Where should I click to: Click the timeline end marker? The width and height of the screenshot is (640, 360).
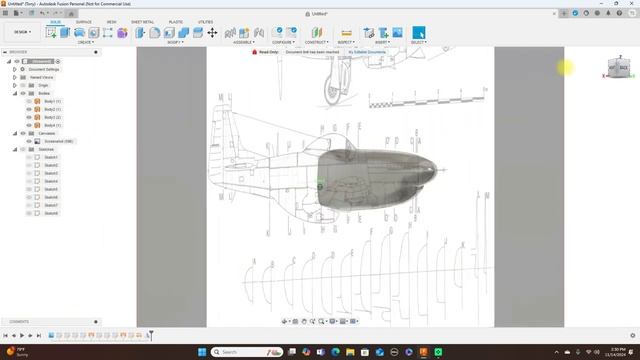click(151, 335)
